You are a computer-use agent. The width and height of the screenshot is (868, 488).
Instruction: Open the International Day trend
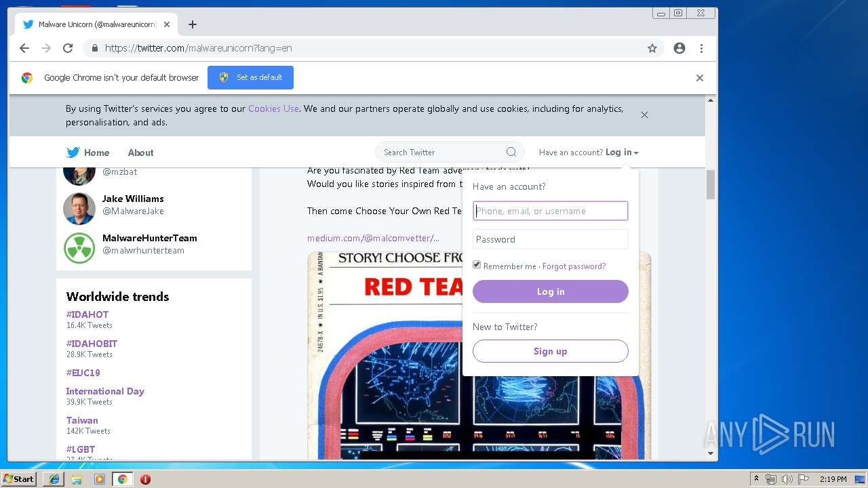tap(105, 391)
